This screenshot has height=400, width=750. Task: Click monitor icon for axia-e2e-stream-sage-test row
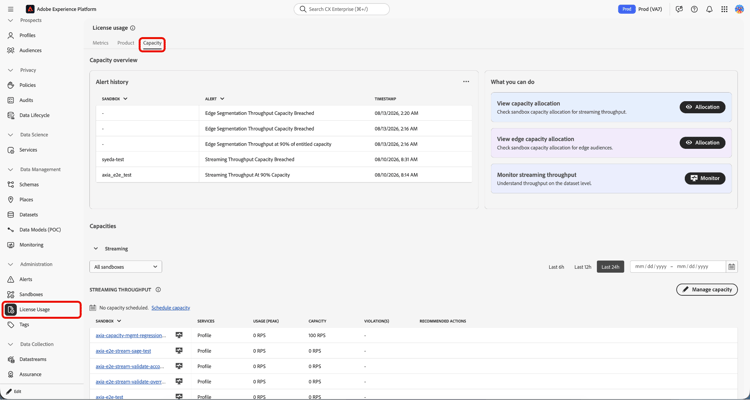pyautogui.click(x=179, y=351)
